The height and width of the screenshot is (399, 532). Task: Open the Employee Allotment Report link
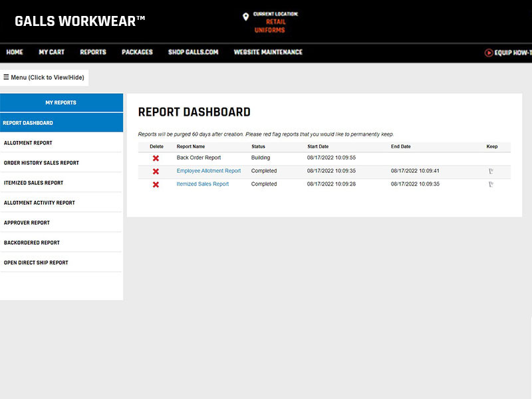[208, 171]
